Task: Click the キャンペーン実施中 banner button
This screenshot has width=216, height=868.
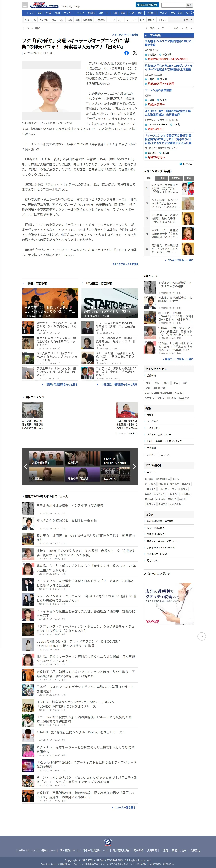Action: [x=147, y=5]
